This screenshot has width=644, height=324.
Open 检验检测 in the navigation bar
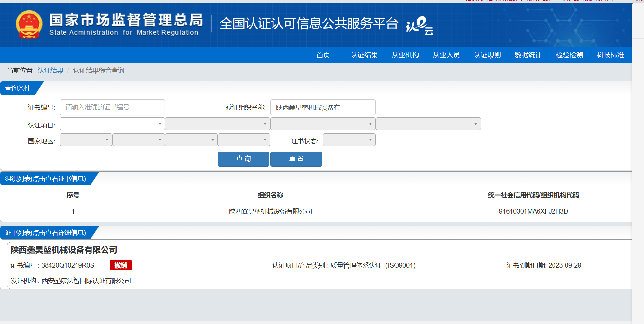(x=569, y=55)
